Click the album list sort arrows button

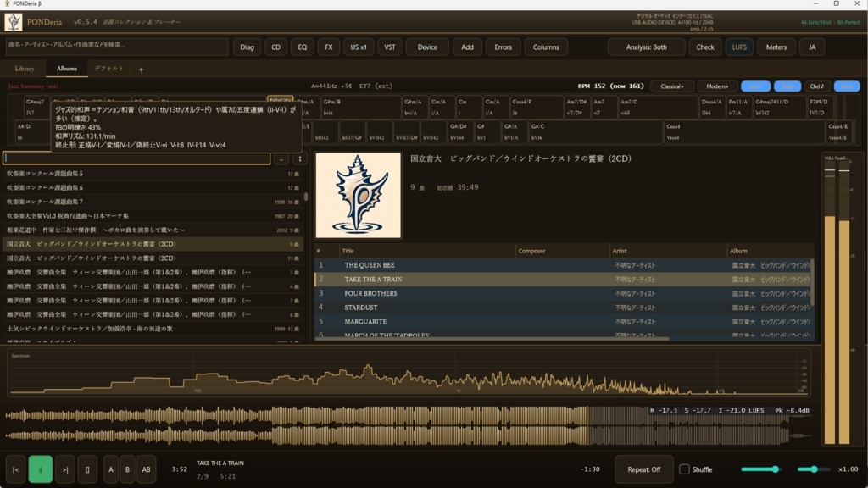pos(300,158)
